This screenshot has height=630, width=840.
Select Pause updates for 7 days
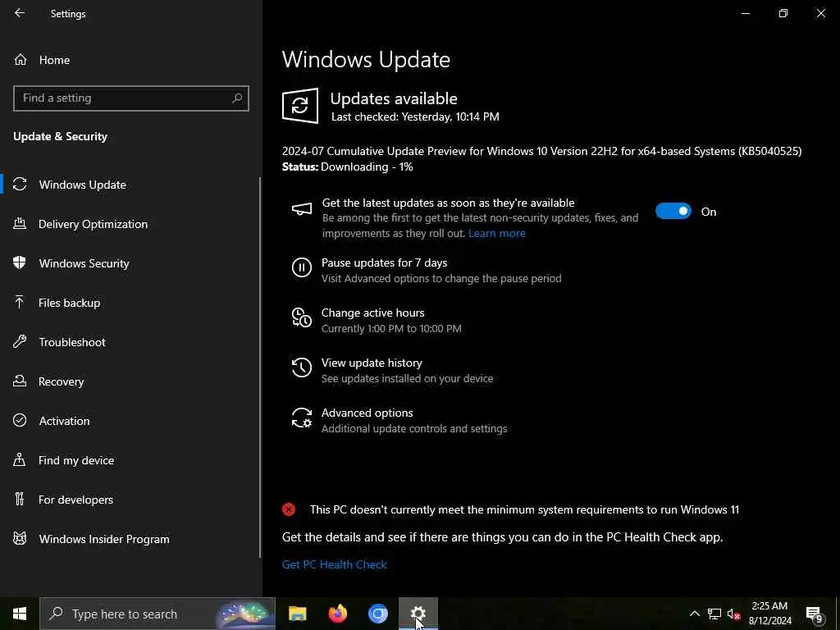click(x=384, y=262)
